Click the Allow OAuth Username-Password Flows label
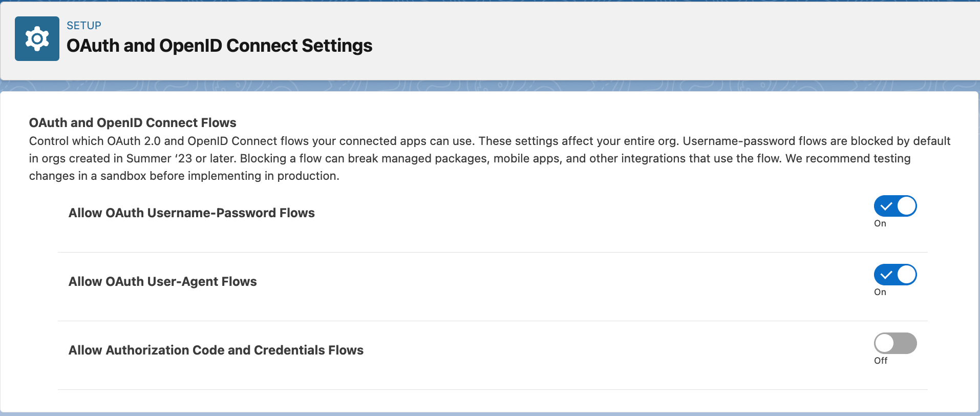The width and height of the screenshot is (980, 416). [x=191, y=213]
